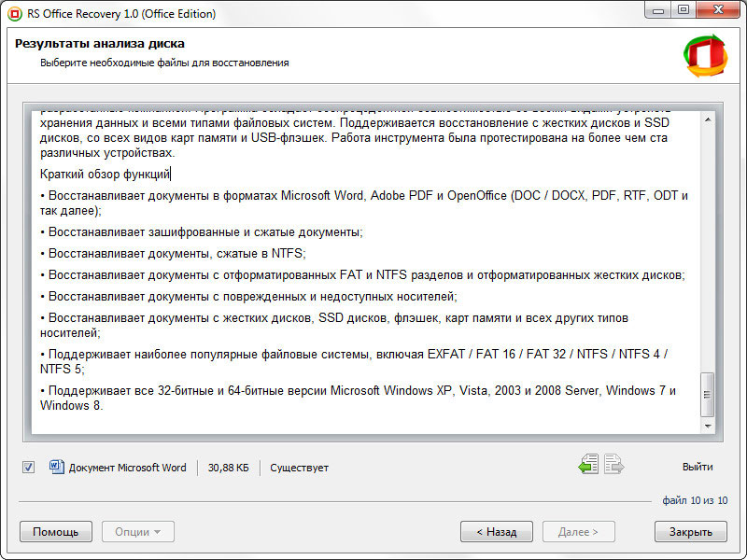Click the Назад button
The width and height of the screenshot is (747, 560).
(497, 531)
